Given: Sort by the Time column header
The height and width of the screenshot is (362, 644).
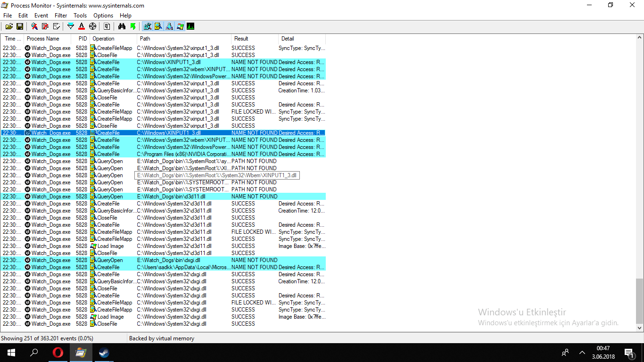Looking at the screenshot, I should (x=12, y=39).
